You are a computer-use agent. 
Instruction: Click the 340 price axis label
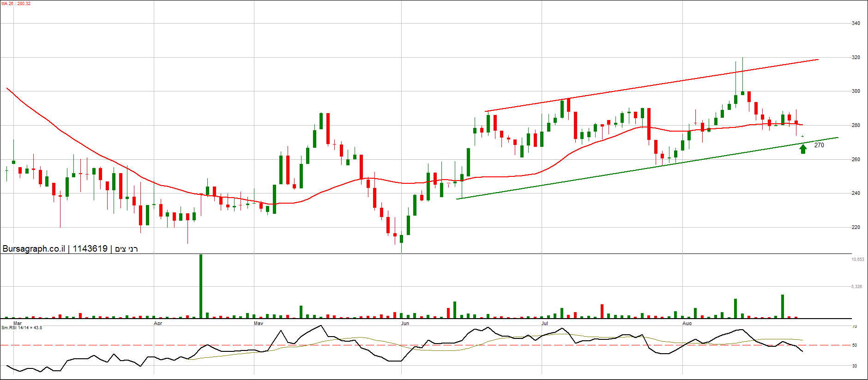pos(856,23)
